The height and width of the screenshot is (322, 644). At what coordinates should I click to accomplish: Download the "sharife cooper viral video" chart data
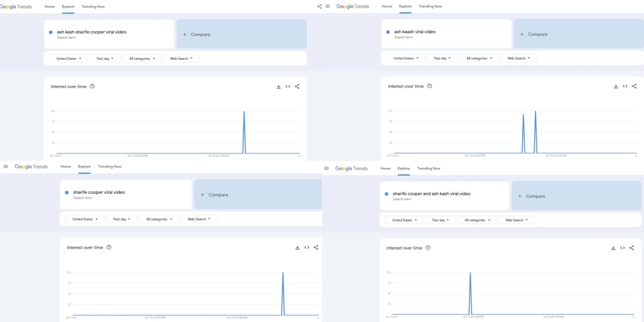(x=297, y=247)
